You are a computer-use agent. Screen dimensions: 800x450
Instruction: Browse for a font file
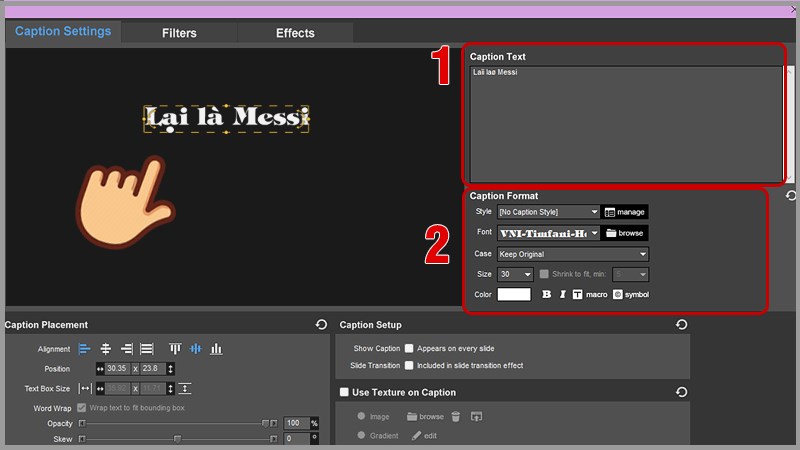(625, 233)
